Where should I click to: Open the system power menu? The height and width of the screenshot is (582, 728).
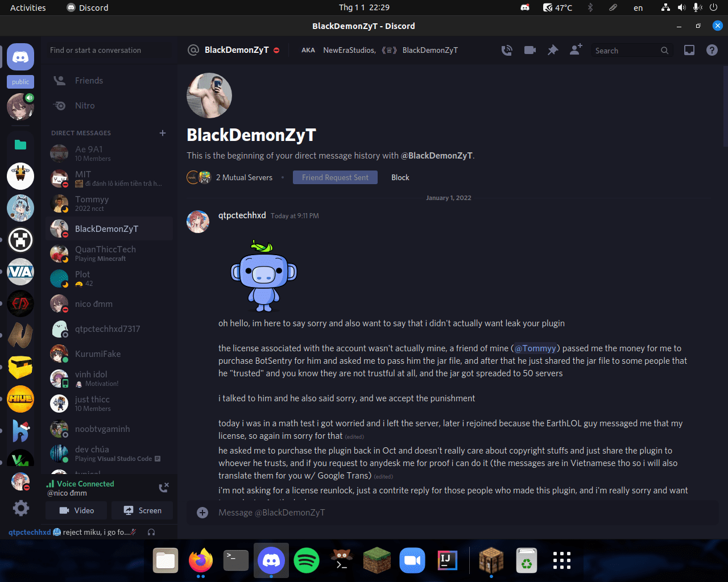(x=713, y=7)
